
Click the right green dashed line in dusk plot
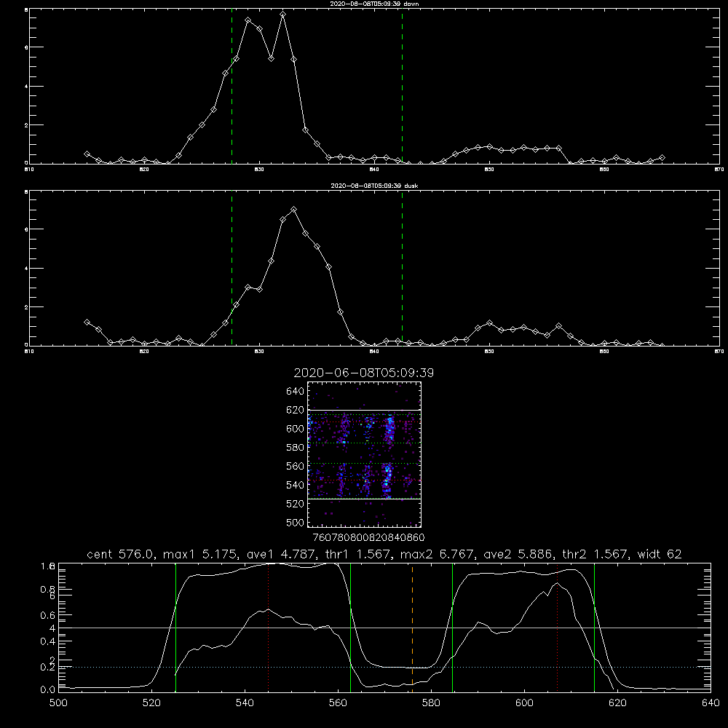(x=402, y=269)
